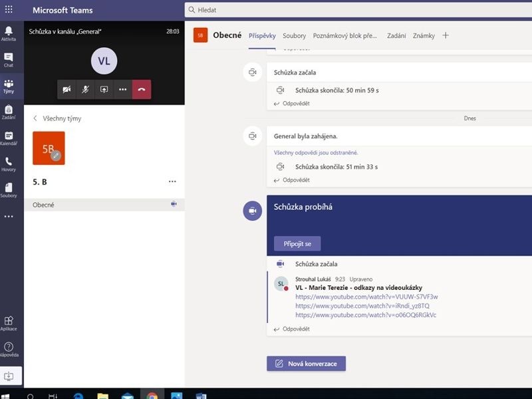Screen dimensions: 532x399
Task: Switch to the Příspěvky tab
Action: click(262, 36)
